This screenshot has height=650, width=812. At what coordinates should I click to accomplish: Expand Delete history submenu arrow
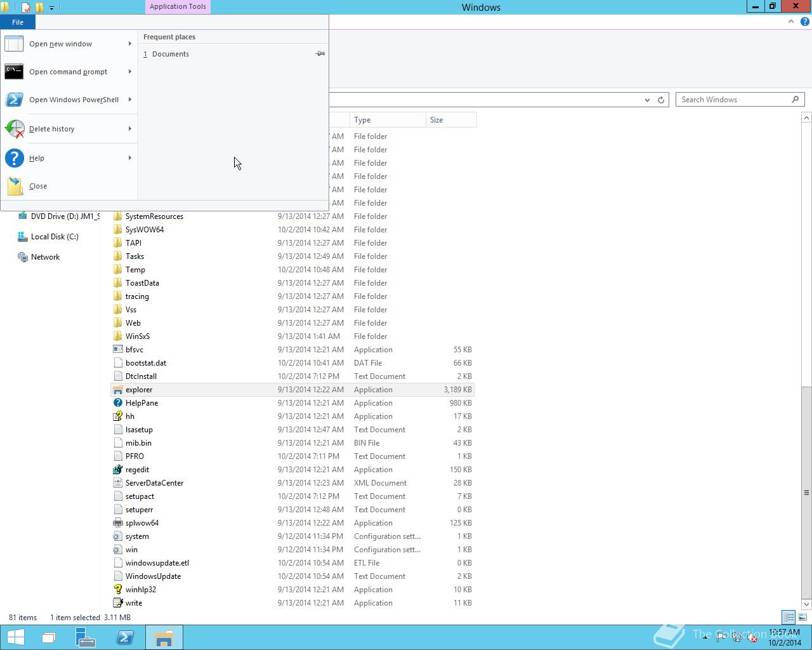129,129
